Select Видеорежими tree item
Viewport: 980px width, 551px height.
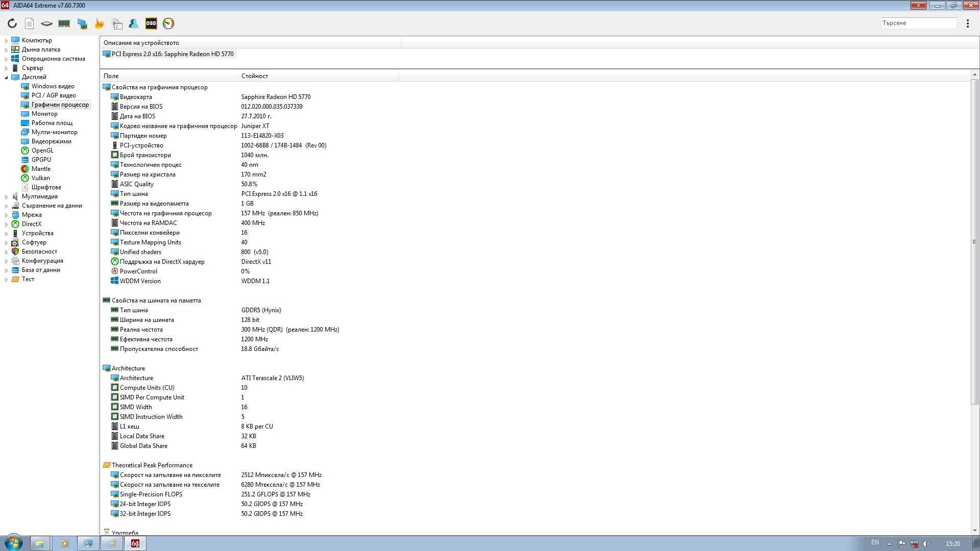[x=51, y=141]
